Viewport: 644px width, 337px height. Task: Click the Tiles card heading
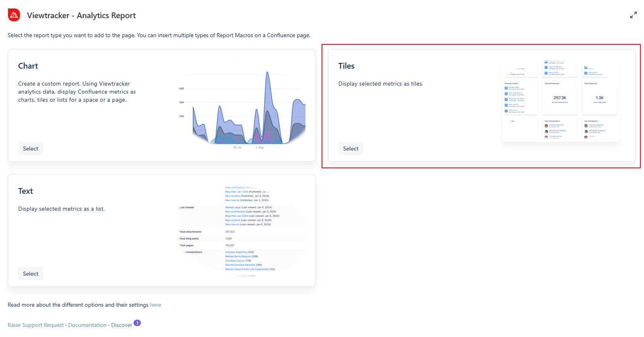click(x=346, y=66)
